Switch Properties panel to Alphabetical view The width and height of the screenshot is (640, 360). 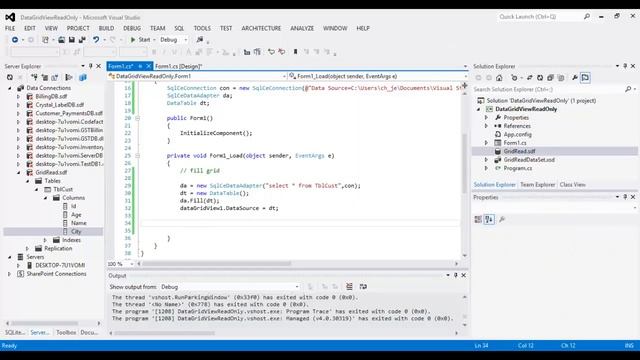coord(489,220)
